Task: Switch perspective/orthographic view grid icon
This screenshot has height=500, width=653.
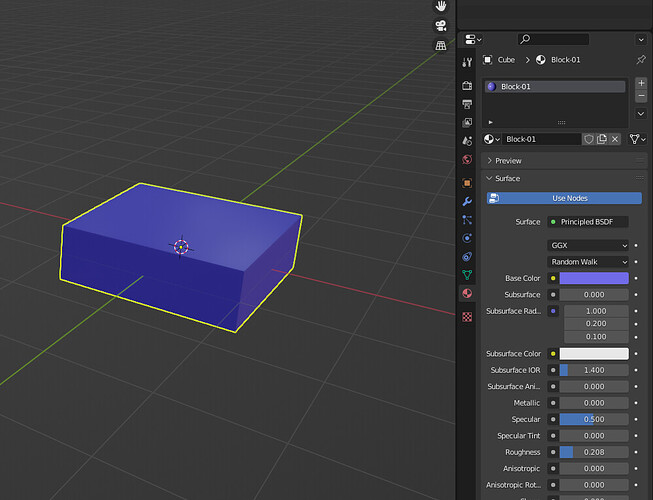Action: coord(441,45)
